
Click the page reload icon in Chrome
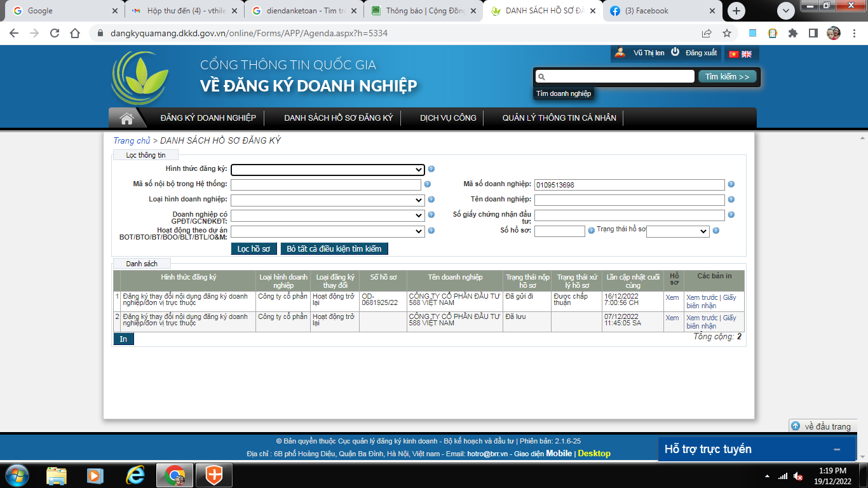click(55, 34)
